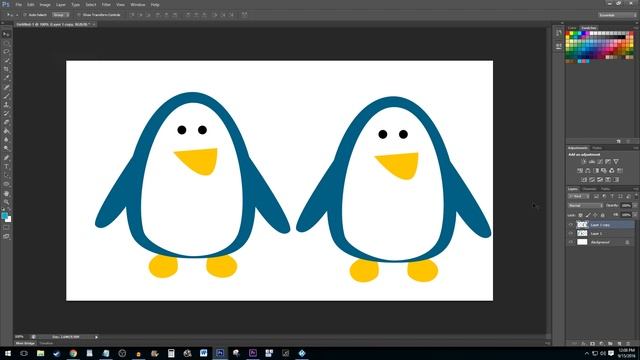
Task: Select the Path Selection tool
Action: (6, 176)
